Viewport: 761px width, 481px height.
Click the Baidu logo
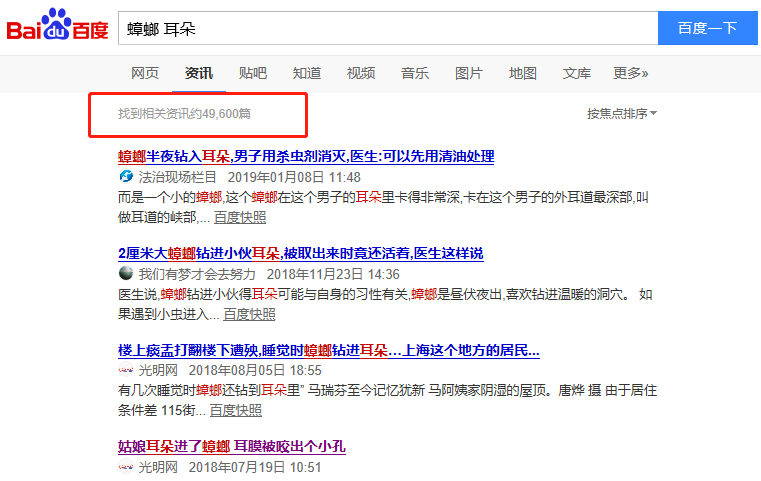click(58, 28)
